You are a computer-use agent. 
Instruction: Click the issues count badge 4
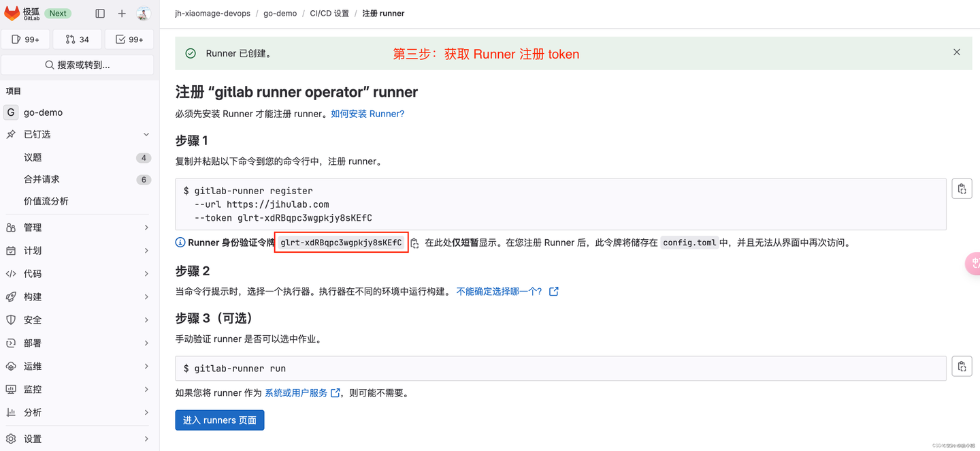[143, 158]
